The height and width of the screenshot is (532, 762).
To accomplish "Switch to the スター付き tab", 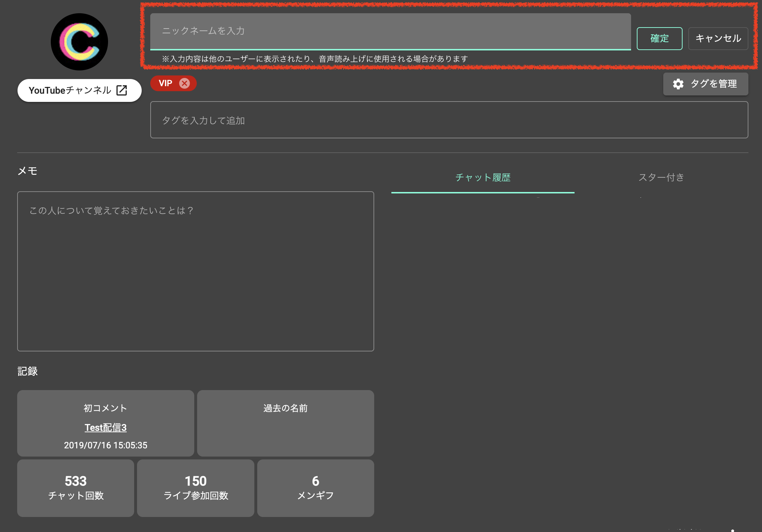I will click(661, 177).
